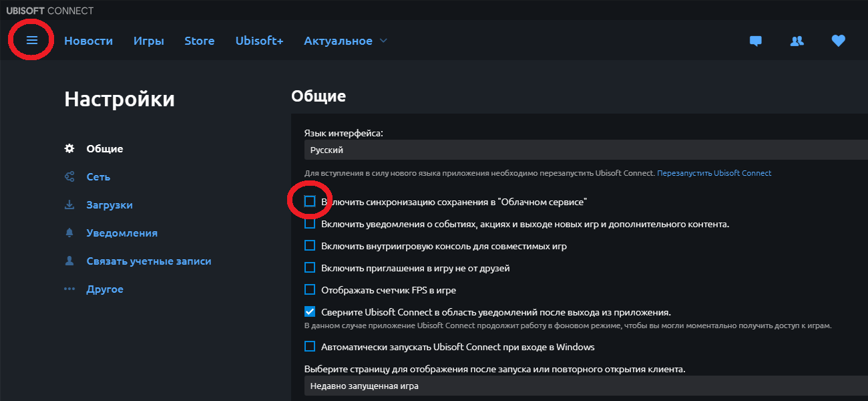The width and height of the screenshot is (868, 401).
Task: Click the gear icon beside Общие
Action: [x=69, y=148]
